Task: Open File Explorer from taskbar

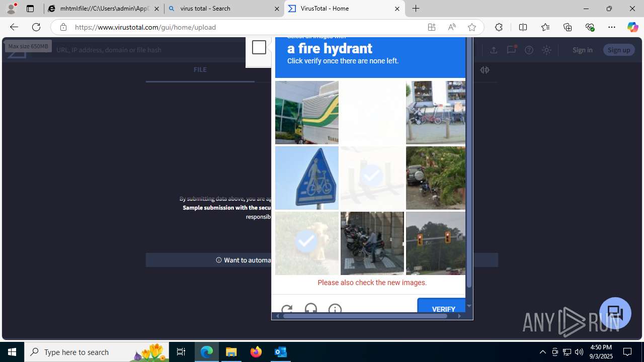Action: coord(231,352)
